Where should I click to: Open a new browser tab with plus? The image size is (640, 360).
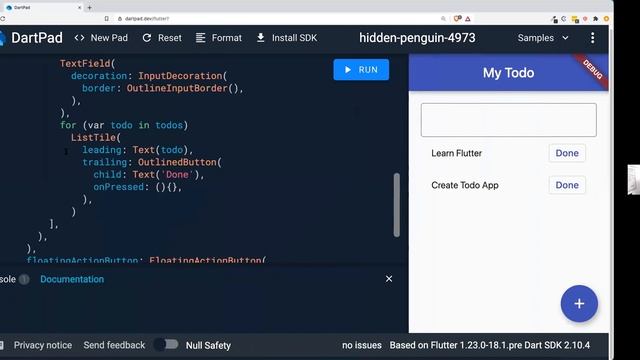(x=89, y=7)
